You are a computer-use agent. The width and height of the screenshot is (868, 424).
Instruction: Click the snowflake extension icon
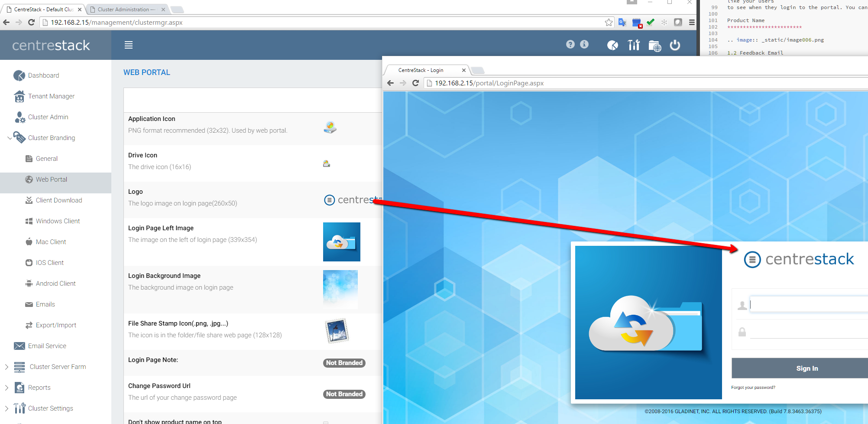click(x=664, y=23)
